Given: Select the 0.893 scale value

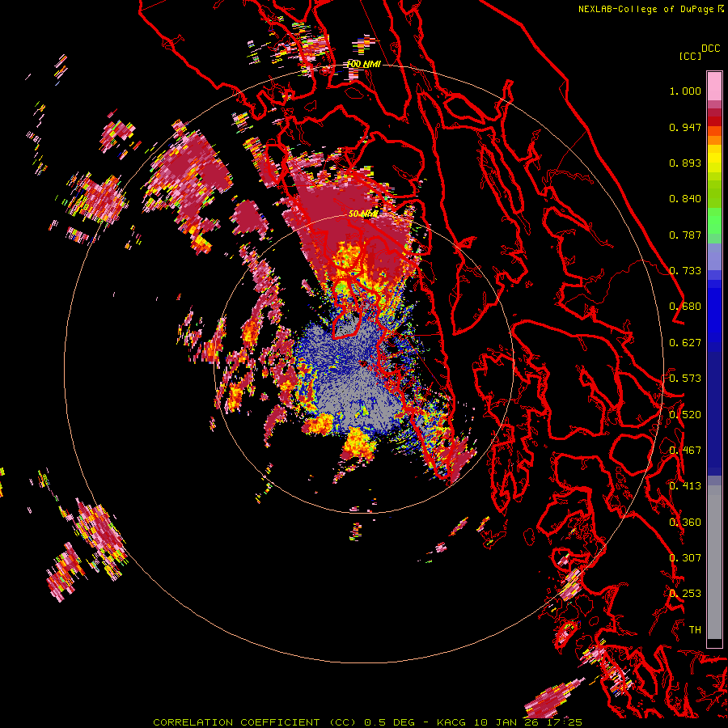Looking at the screenshot, I should point(685,163).
